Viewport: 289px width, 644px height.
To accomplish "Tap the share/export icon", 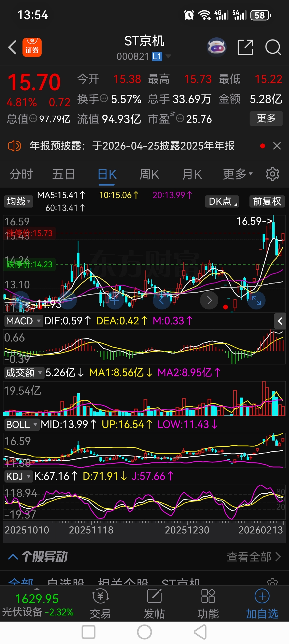I will 245,47.
